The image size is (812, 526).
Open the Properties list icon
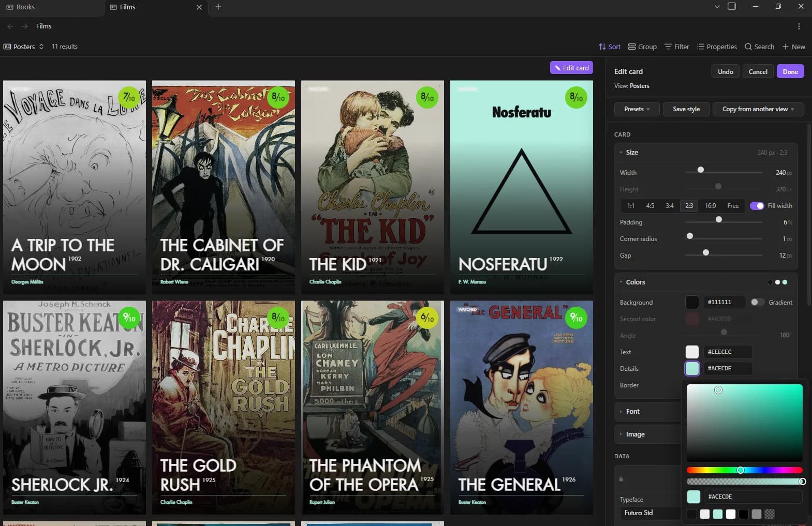[x=701, y=47]
